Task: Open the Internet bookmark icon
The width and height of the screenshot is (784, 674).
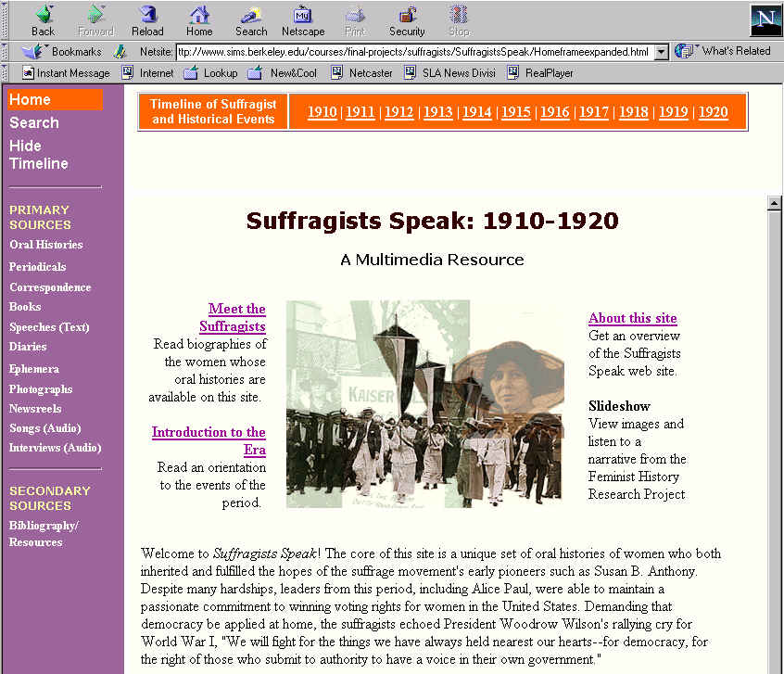Action: coord(129,72)
